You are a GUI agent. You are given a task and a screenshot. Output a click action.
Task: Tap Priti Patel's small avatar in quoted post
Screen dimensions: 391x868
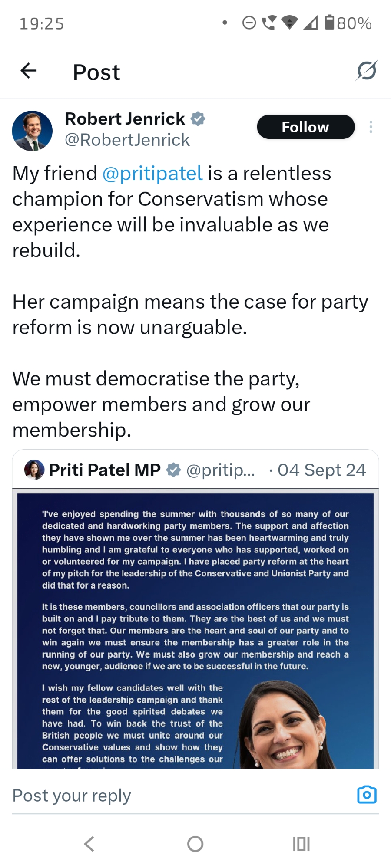click(x=34, y=470)
